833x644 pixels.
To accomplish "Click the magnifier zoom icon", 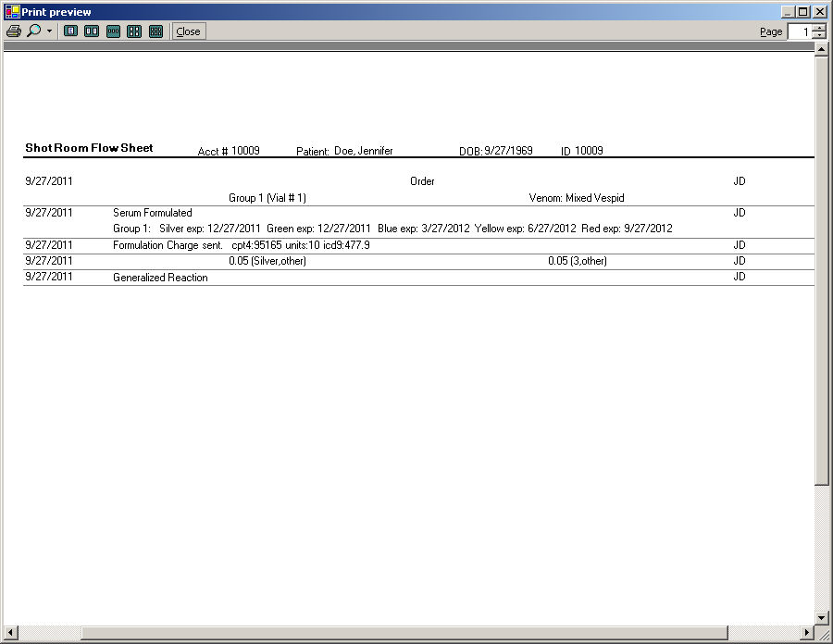I will 34,31.
